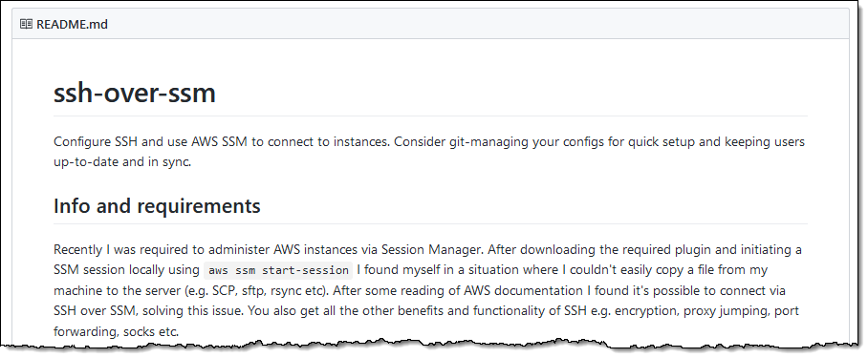This screenshot has height=358, width=868.
Task: Click the Info and requirements heading
Action: (x=157, y=205)
